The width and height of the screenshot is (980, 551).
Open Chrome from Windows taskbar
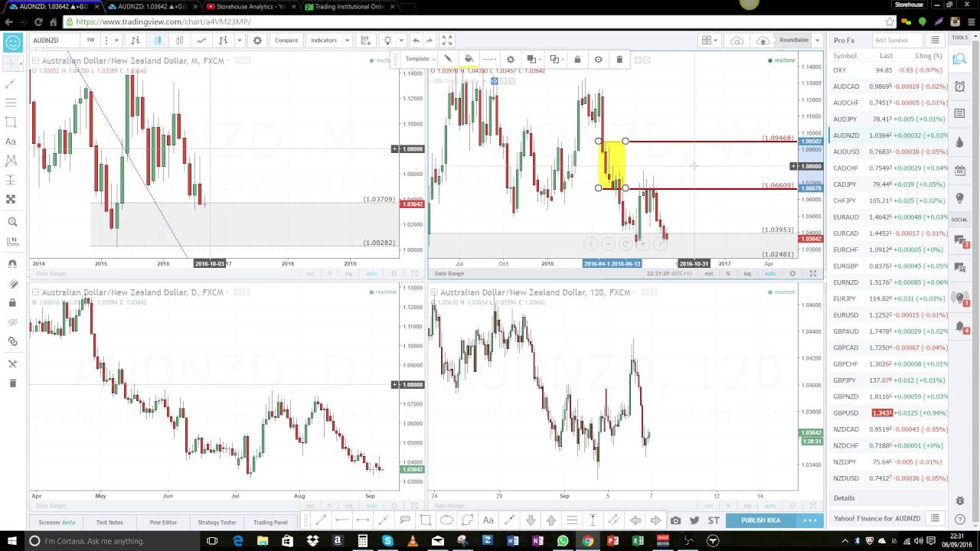click(587, 541)
